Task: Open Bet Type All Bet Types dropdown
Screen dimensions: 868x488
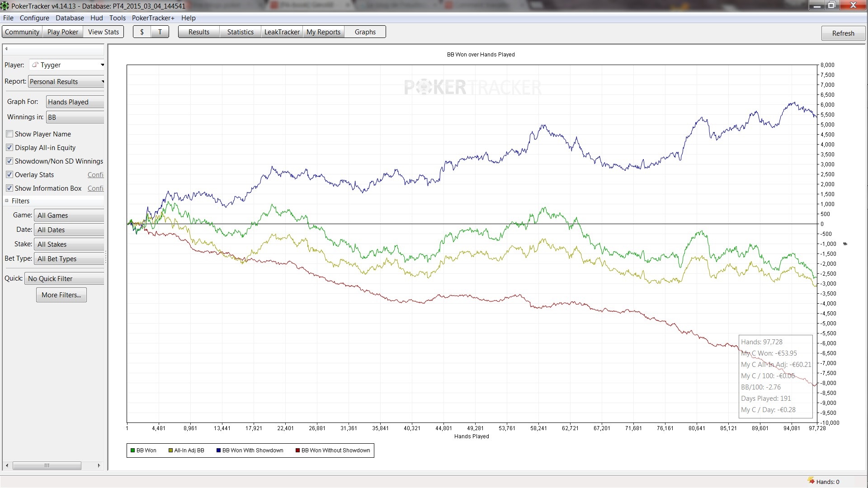Action: click(69, 259)
